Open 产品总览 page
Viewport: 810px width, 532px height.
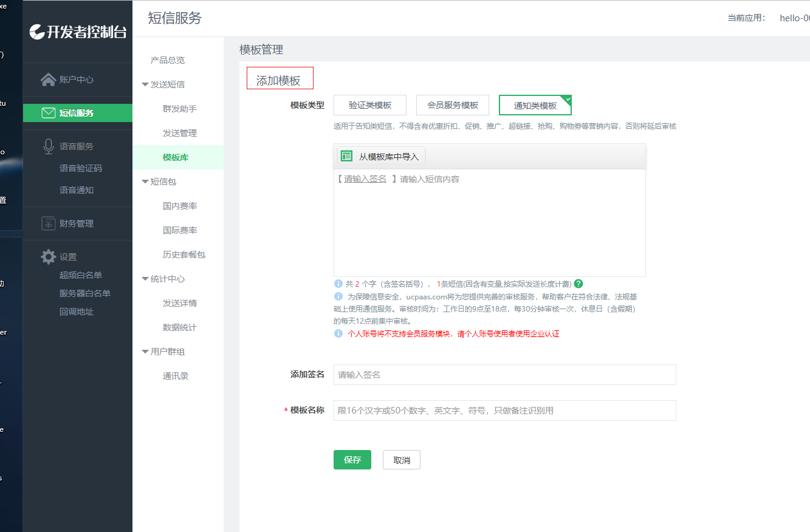point(168,60)
